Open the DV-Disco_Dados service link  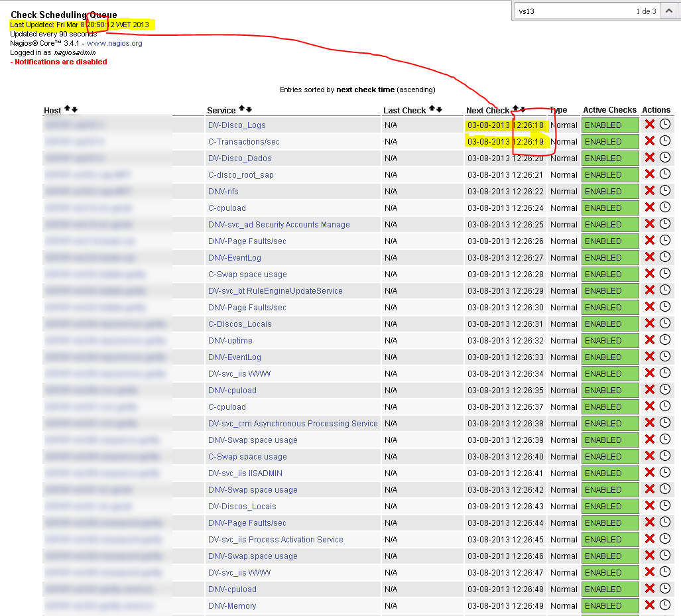[x=239, y=158]
